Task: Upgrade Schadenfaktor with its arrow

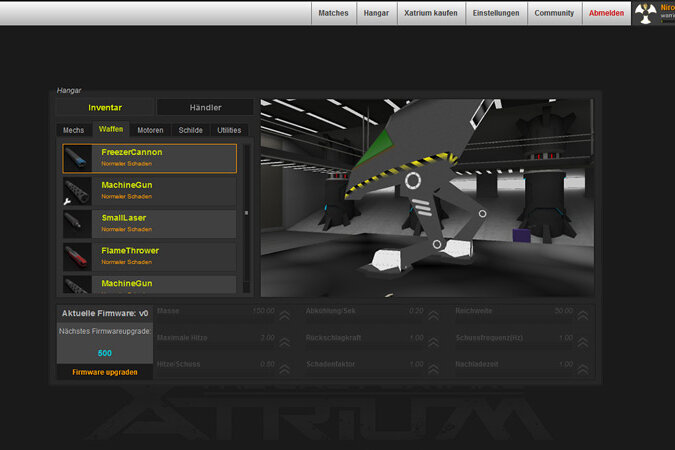Action: 433,369
